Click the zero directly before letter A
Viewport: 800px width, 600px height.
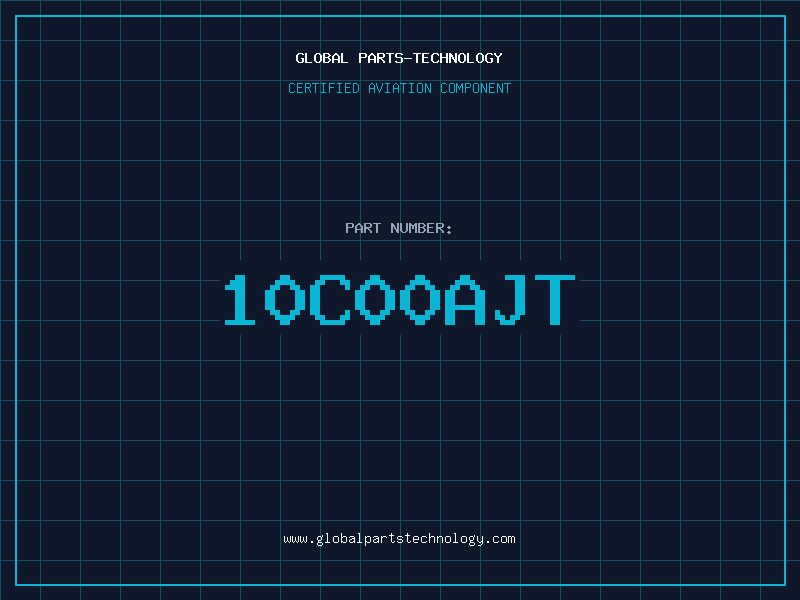coord(420,300)
